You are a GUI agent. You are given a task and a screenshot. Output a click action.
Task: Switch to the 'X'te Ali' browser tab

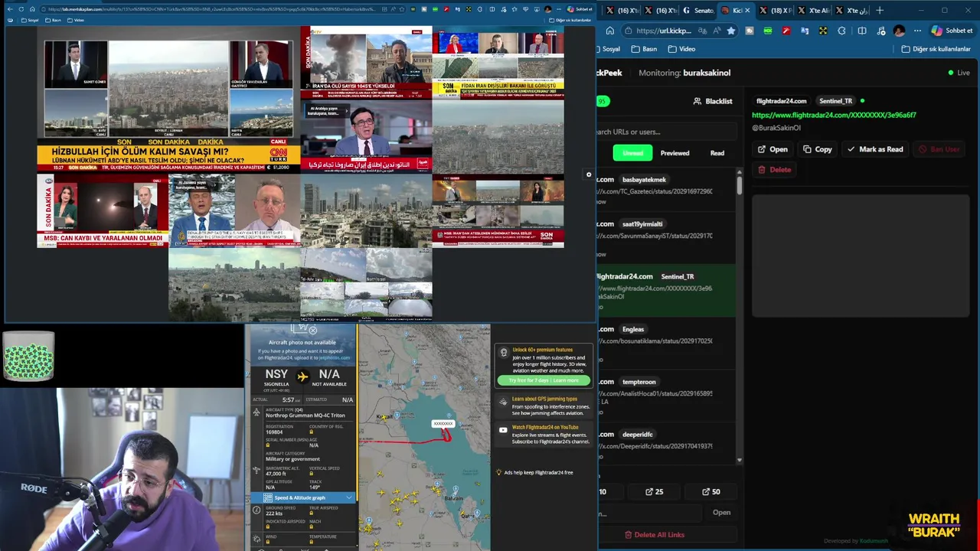click(x=814, y=11)
